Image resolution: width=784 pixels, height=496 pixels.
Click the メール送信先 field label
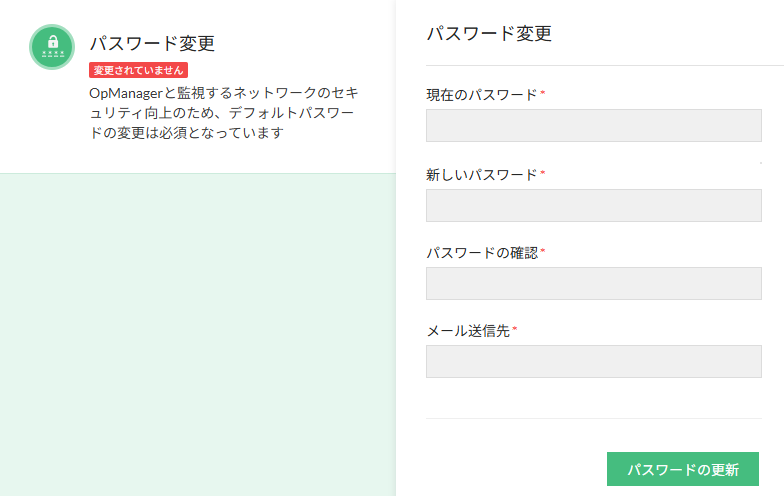point(468,330)
